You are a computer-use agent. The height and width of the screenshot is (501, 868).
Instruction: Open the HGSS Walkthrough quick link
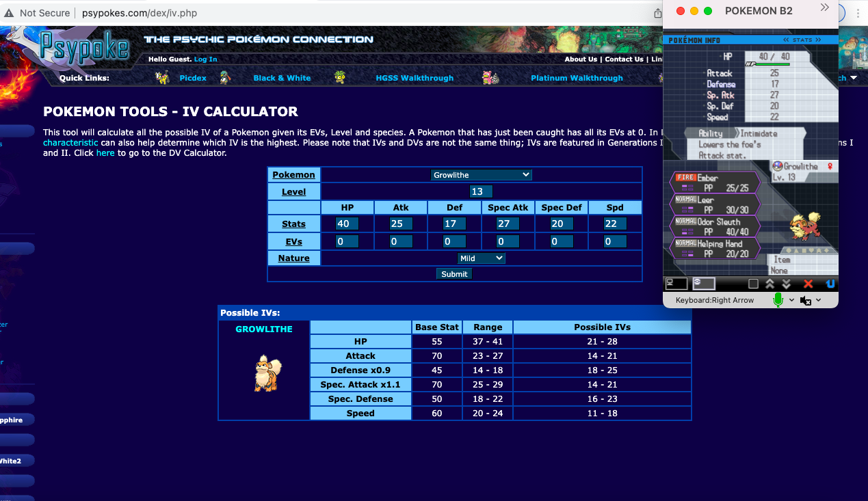point(415,78)
